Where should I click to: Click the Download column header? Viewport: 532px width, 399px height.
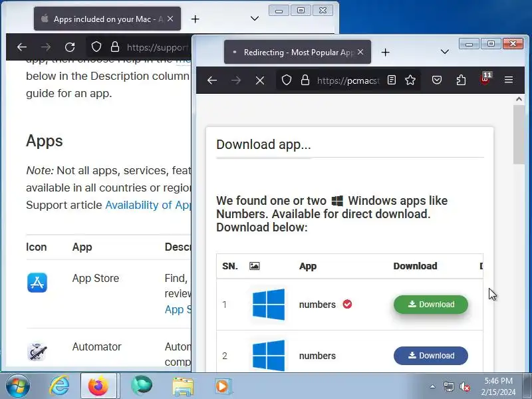tap(415, 266)
